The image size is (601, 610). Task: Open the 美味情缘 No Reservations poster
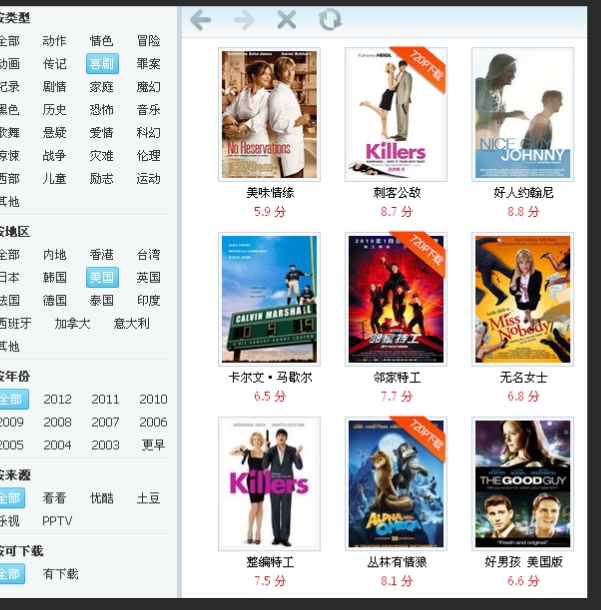click(269, 114)
